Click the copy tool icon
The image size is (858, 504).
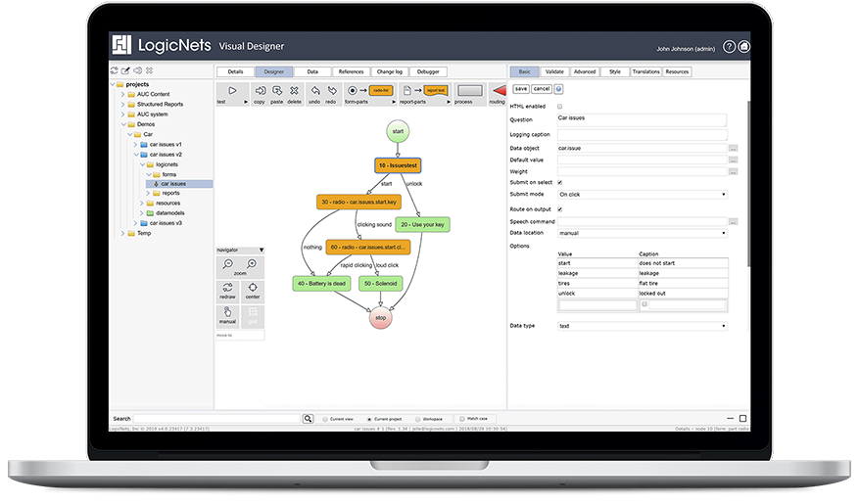click(260, 90)
